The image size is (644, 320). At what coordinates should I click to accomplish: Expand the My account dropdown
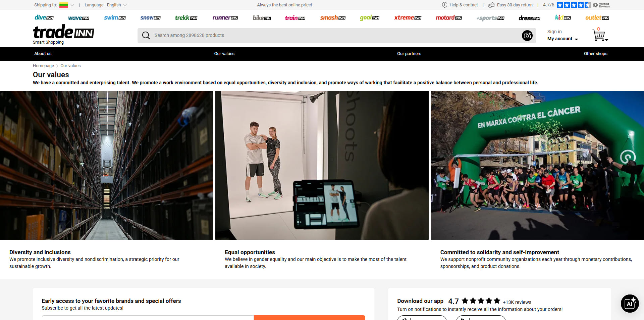(562, 39)
